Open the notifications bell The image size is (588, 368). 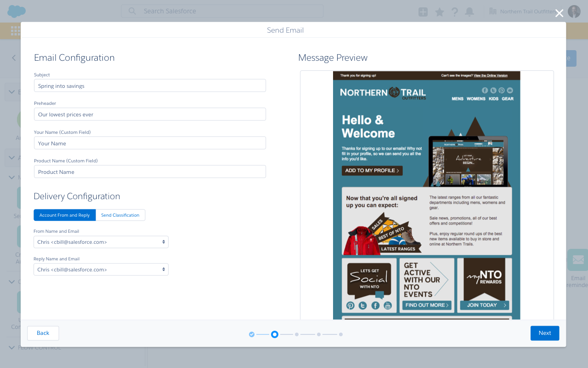click(469, 12)
